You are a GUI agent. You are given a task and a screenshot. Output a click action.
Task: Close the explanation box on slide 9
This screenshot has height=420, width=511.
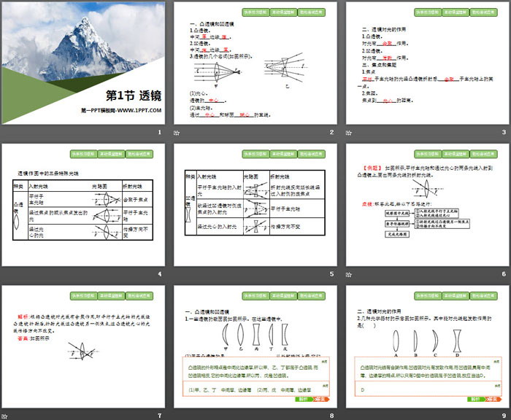pos(496,362)
